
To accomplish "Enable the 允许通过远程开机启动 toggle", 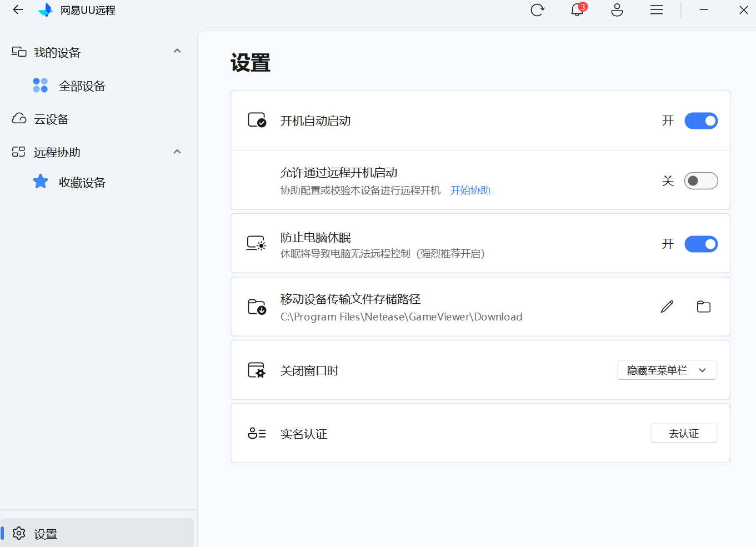I will 701,181.
